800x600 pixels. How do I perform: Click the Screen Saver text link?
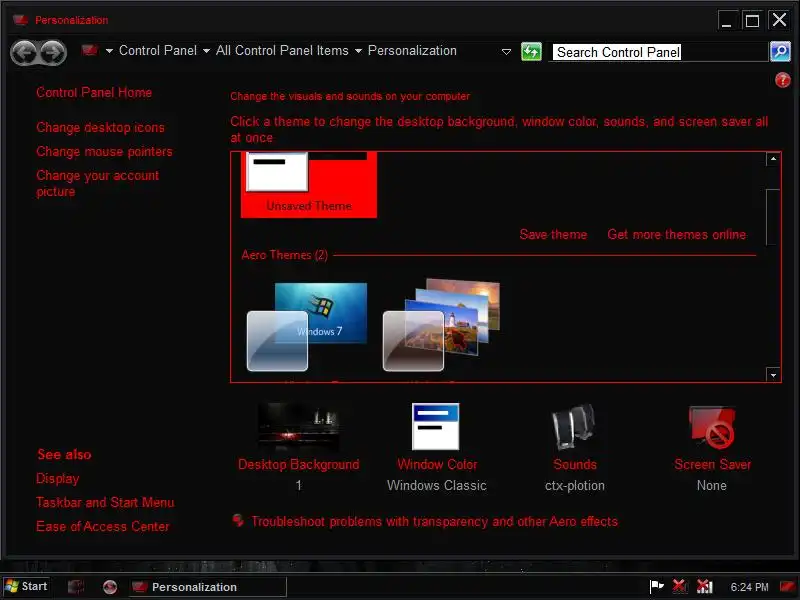tap(712, 464)
